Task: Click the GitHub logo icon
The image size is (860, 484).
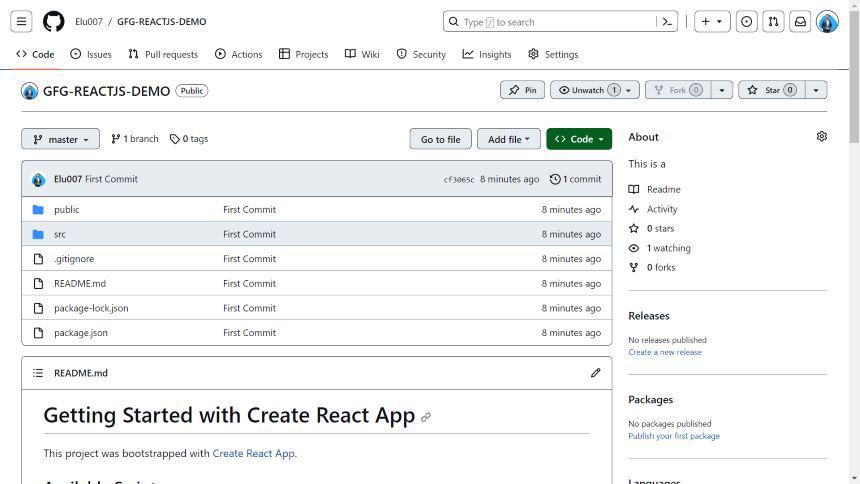Action: [x=54, y=21]
